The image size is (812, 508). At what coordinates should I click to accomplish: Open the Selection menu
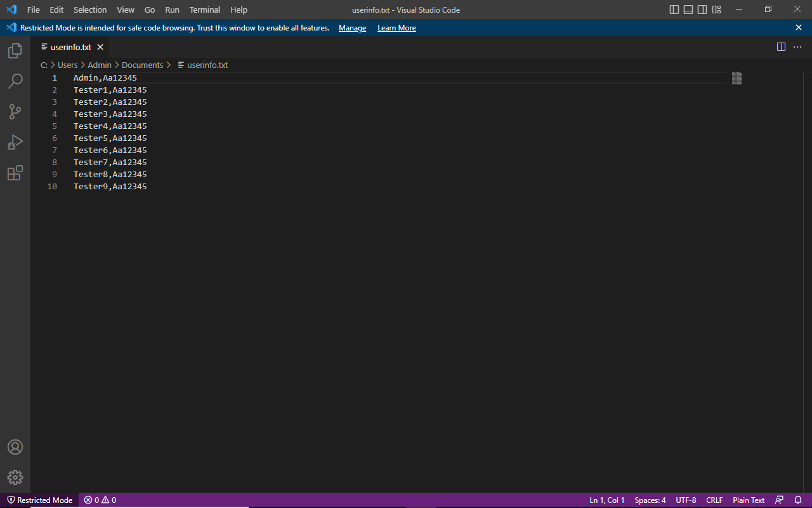pos(90,10)
